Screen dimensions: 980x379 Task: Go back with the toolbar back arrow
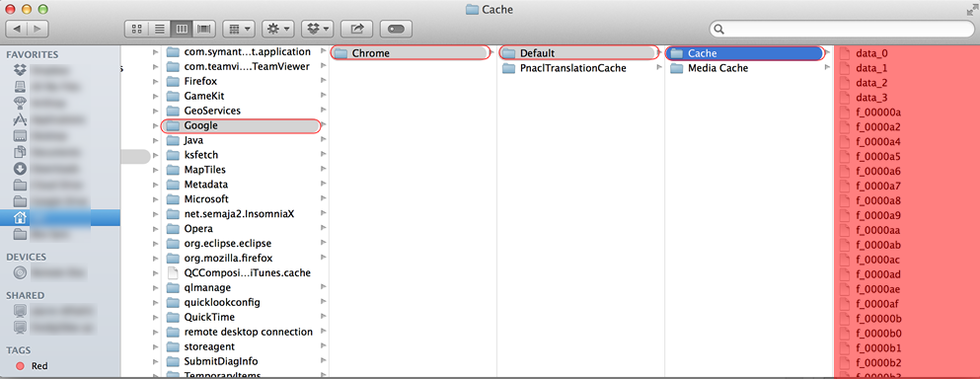(16, 29)
